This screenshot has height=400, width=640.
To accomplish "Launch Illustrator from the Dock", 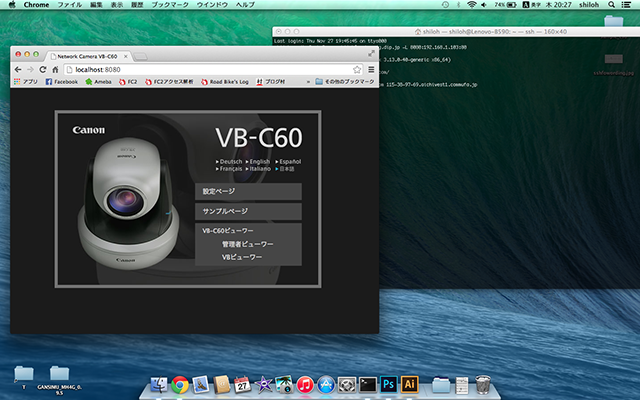I will 409,384.
